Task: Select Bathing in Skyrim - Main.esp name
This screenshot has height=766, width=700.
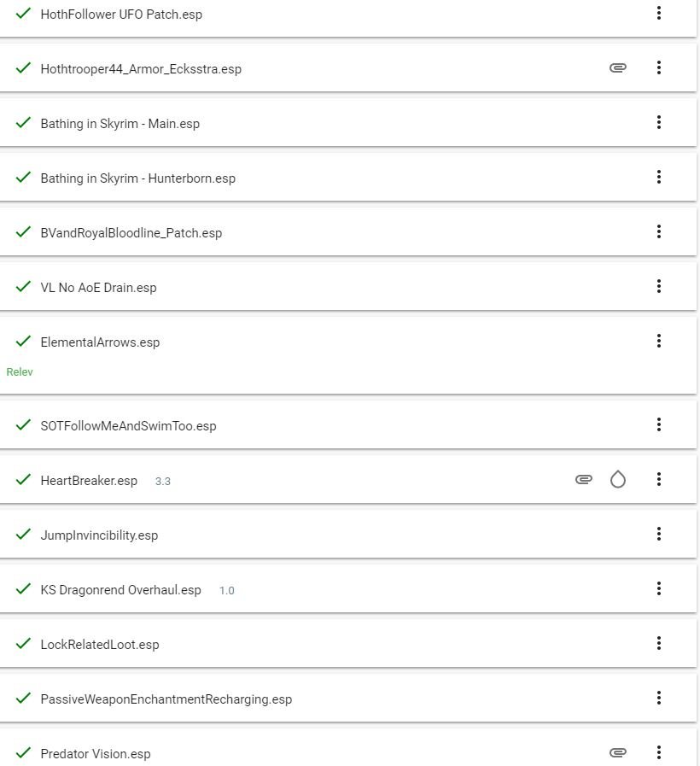Action: click(x=120, y=124)
